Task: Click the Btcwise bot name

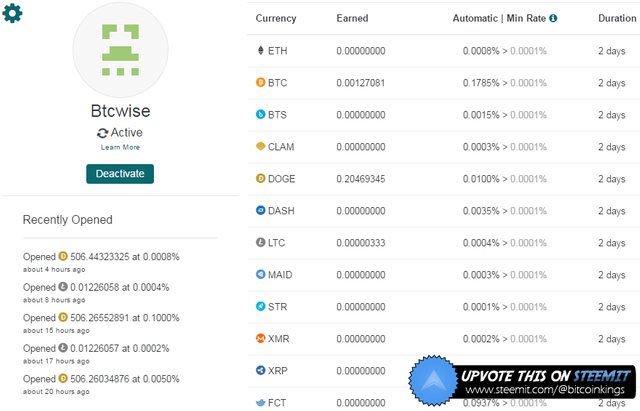Action: (120, 111)
